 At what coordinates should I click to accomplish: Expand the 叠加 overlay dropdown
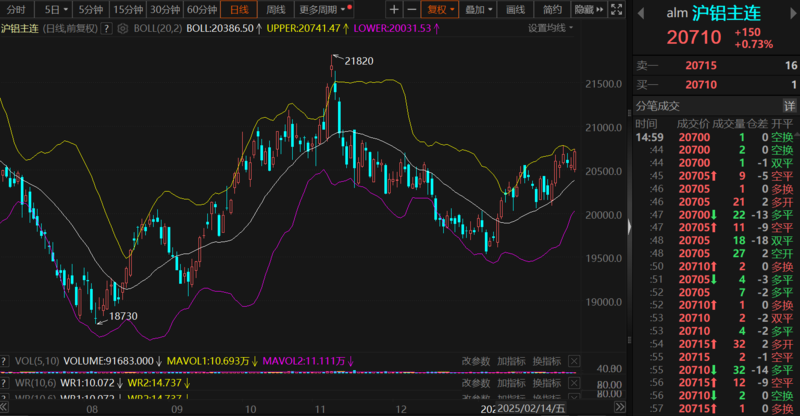point(479,9)
